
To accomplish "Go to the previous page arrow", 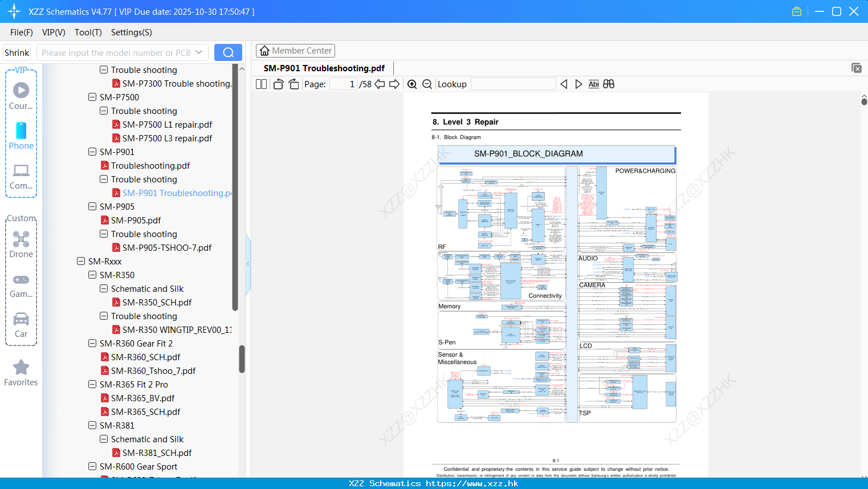I will click(380, 84).
